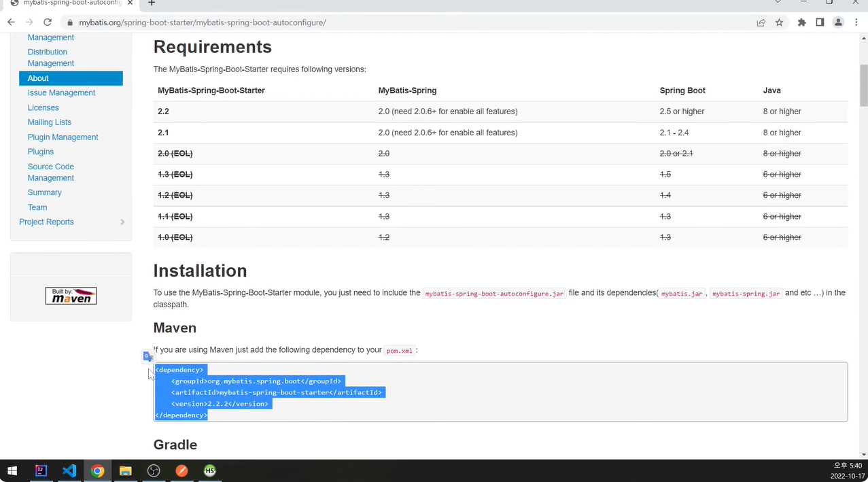Bookmark this page with the star icon
Viewport: 868px width, 482px height.
point(779,22)
